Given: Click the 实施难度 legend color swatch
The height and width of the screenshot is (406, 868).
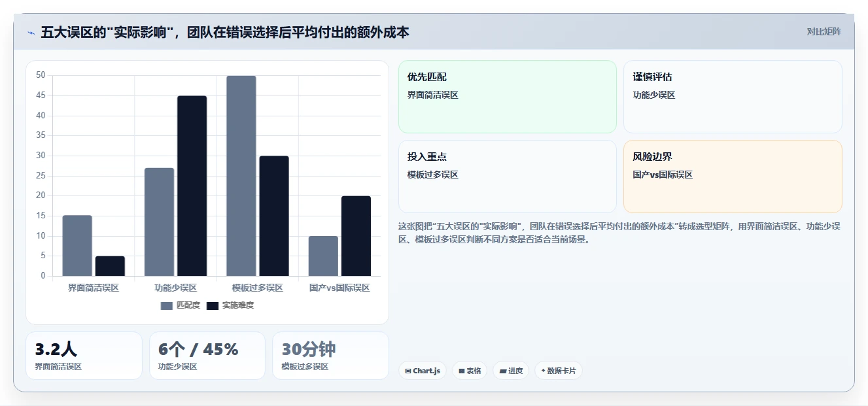Looking at the screenshot, I should pos(213,306).
